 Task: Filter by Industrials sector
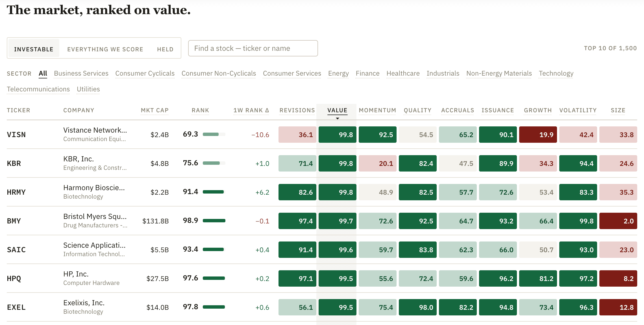tap(443, 73)
